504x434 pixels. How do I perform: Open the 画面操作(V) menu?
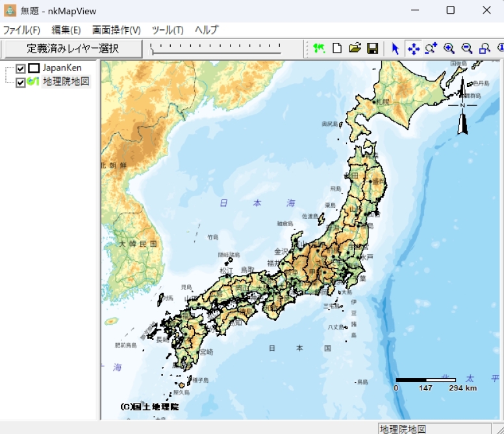click(x=116, y=30)
